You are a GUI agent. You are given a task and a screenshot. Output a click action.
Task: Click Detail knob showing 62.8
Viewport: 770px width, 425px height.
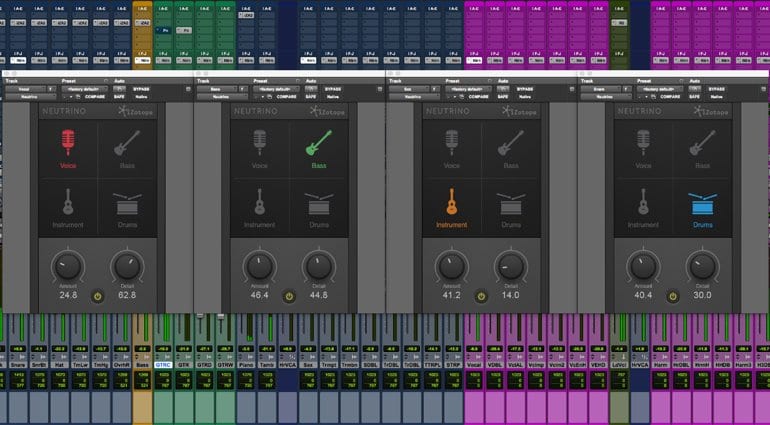click(127, 267)
